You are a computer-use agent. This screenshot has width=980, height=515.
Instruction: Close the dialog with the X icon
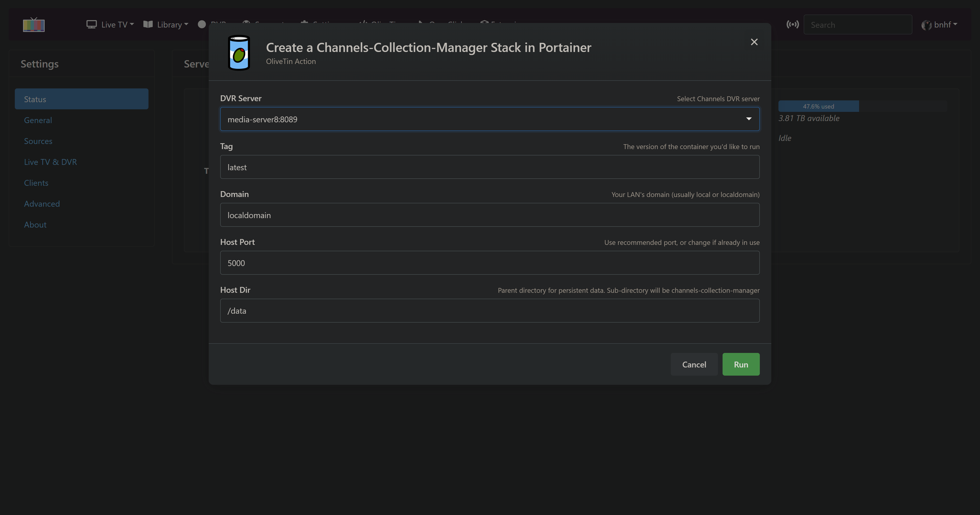click(x=754, y=42)
